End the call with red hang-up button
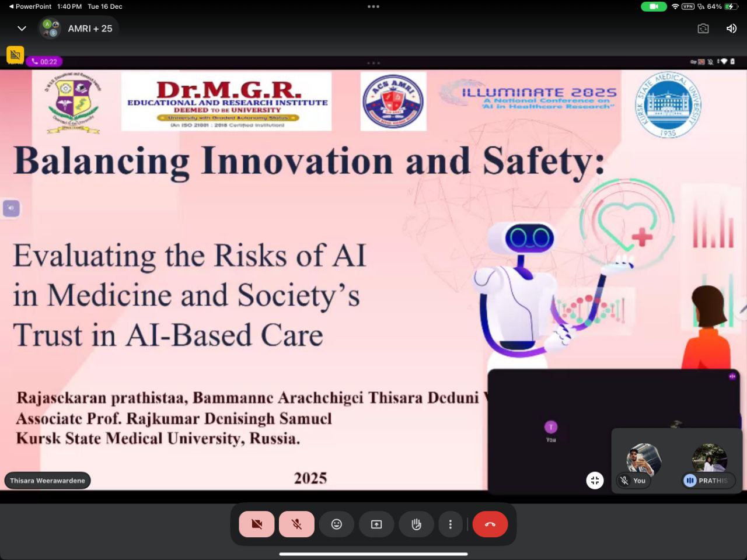 pos(490,524)
